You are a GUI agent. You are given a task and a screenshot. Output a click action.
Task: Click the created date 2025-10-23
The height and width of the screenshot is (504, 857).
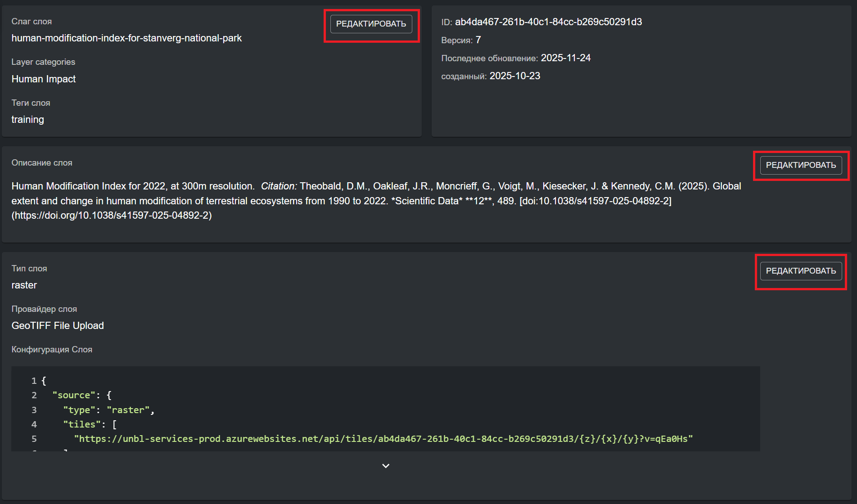pos(514,76)
